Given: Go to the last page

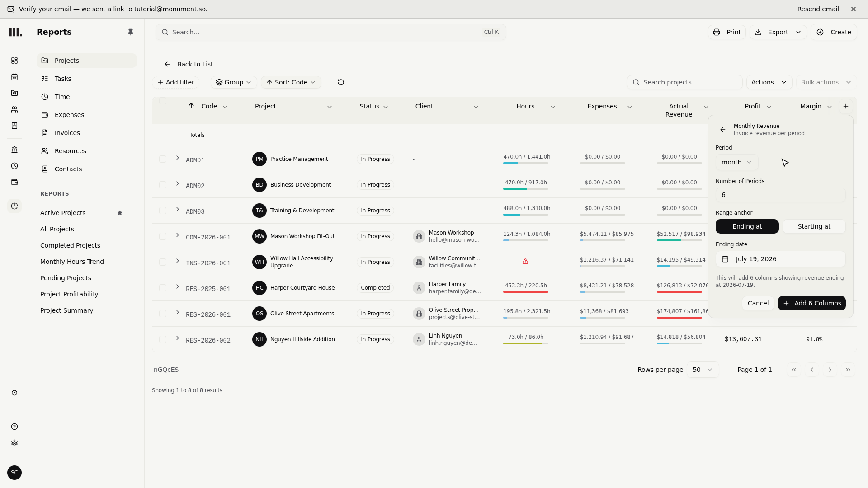Looking at the screenshot, I should pos(848,370).
